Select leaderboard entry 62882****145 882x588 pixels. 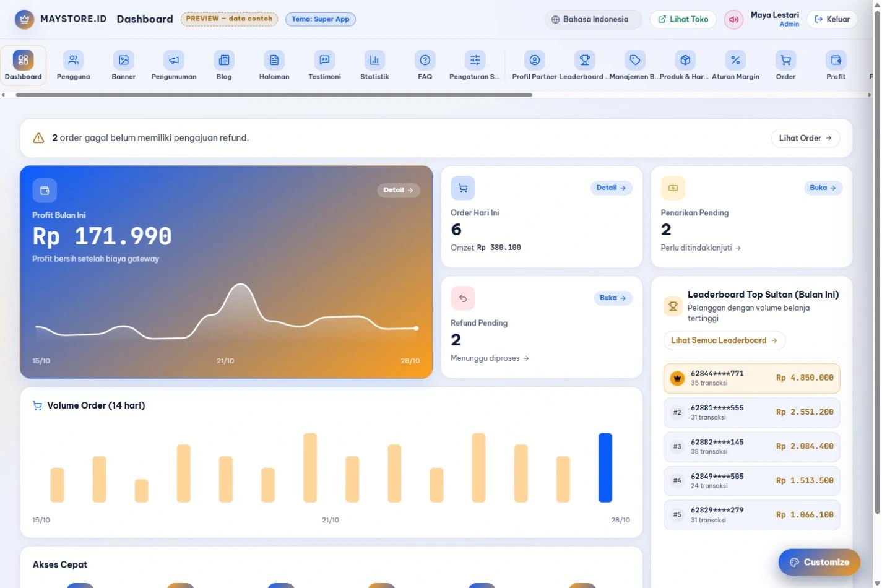(751, 446)
